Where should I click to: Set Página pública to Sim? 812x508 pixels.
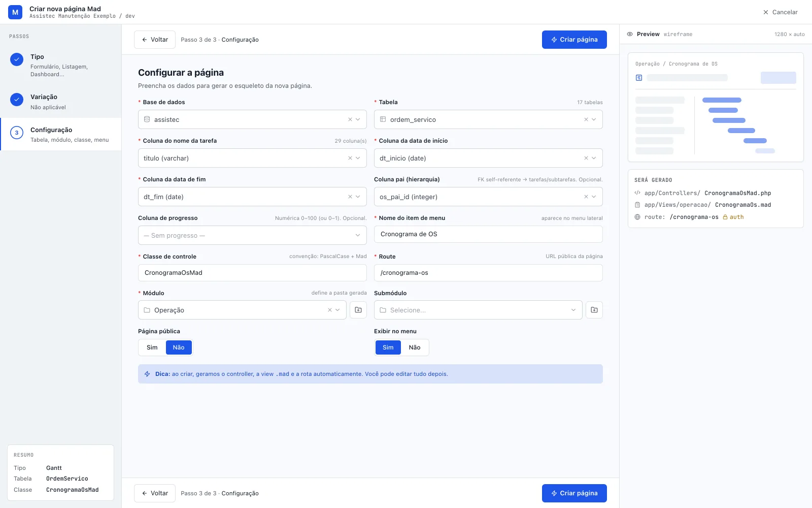click(x=152, y=347)
